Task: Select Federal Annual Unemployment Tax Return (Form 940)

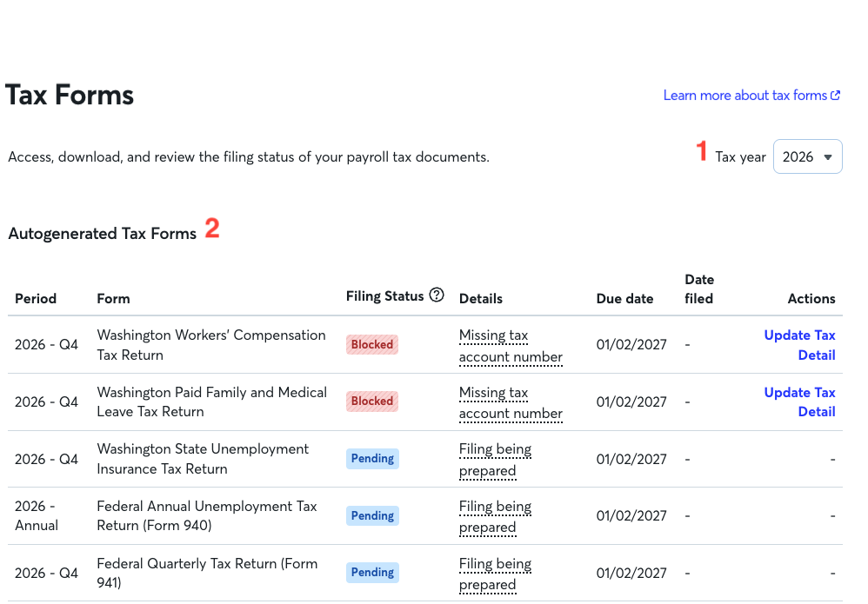Action: [206, 516]
